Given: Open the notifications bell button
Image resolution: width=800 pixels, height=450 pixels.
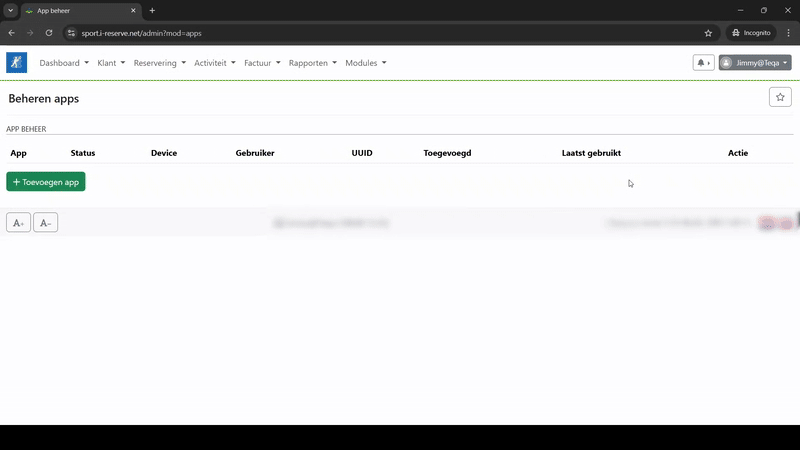Looking at the screenshot, I should click(703, 63).
